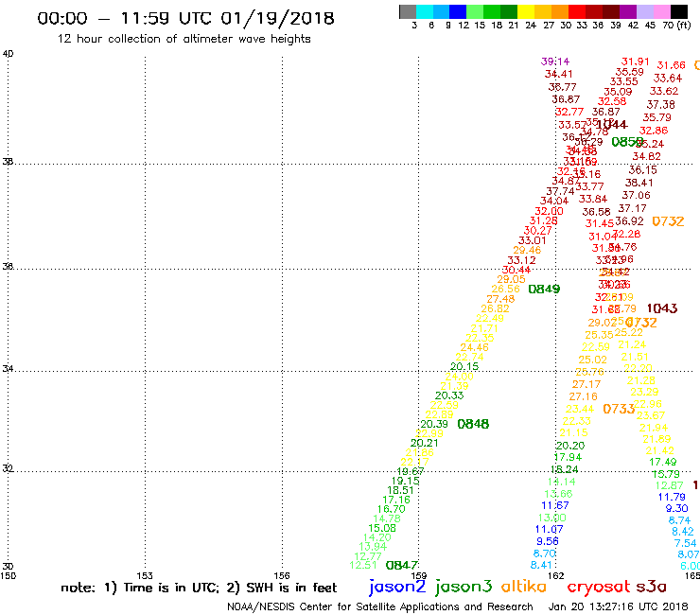
Task: Click the 'NOAA/NESDIS Center for Satellite Applications and Research' credit
Action: point(380,606)
